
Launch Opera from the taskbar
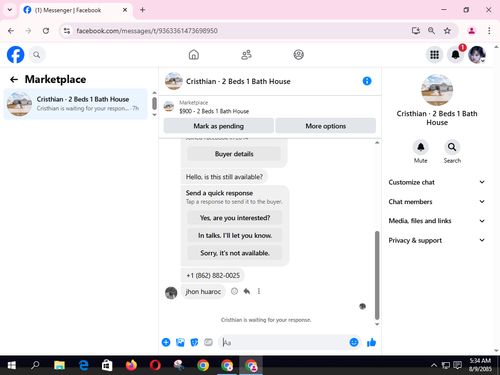(155, 365)
